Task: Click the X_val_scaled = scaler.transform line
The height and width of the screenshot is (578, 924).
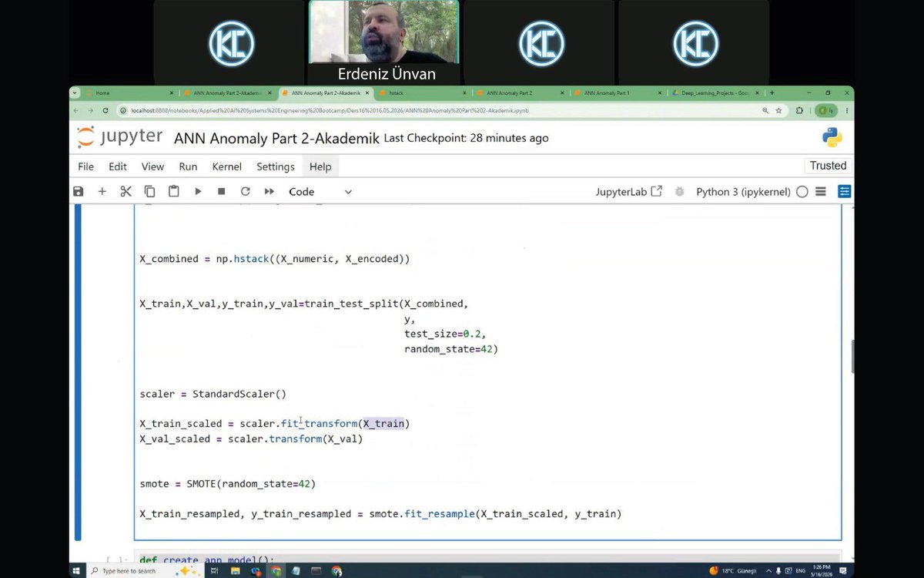Action: click(x=251, y=439)
